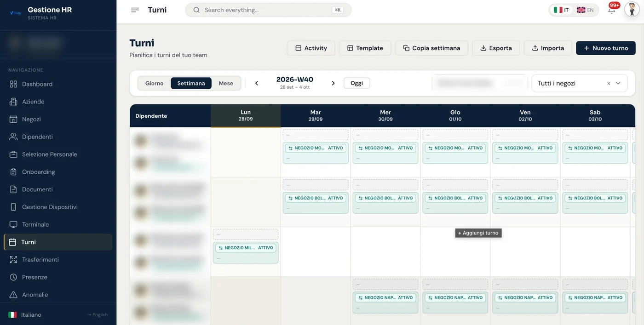Click Copia settimana button

click(431, 48)
